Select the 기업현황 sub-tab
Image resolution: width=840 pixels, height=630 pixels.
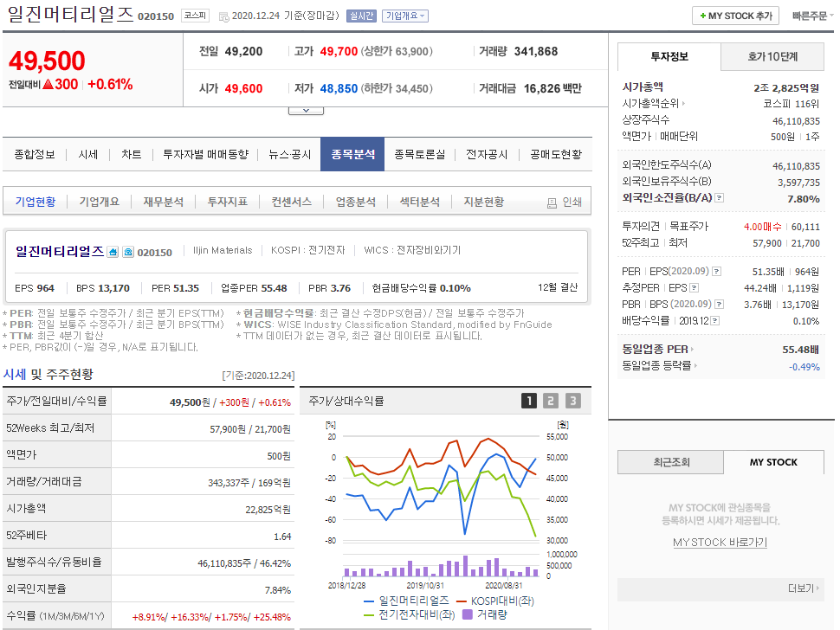36,202
